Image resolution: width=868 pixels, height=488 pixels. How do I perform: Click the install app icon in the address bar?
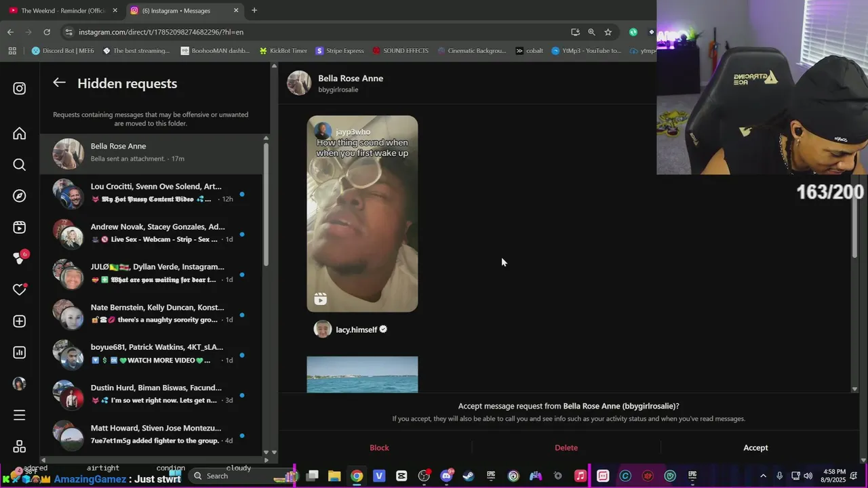point(575,32)
